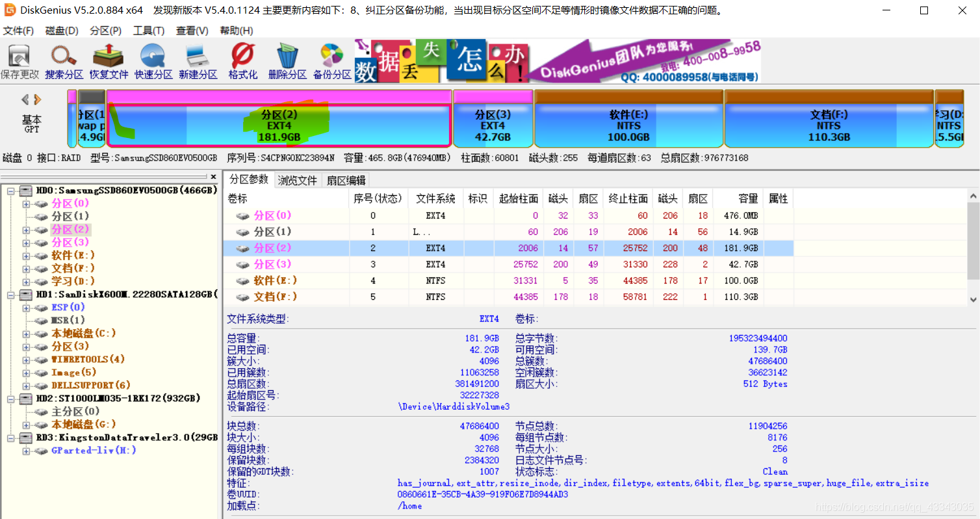Launch the 恢复文件 file recovery tool
The image size is (980, 519).
click(109, 62)
